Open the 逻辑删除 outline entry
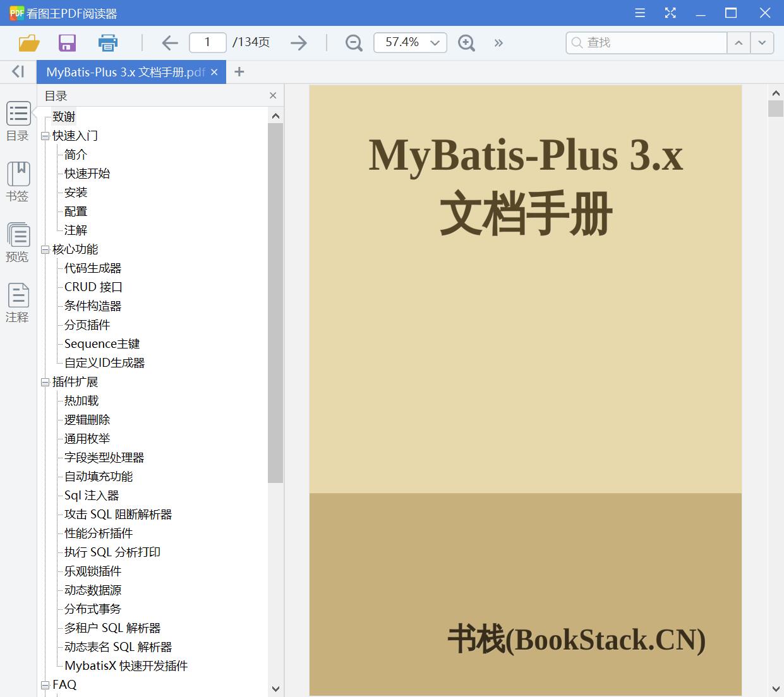 (87, 420)
